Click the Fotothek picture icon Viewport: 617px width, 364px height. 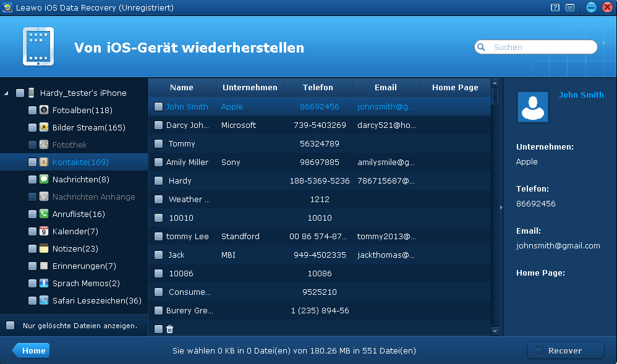(x=44, y=145)
